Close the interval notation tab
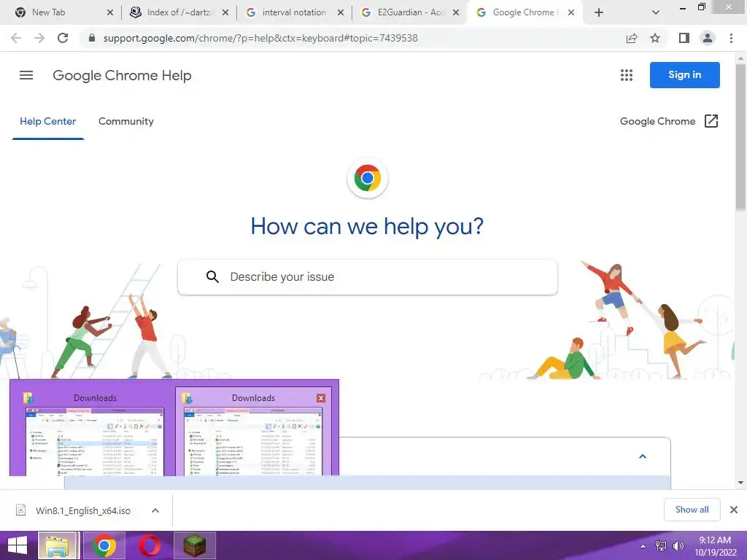747x560 pixels. click(x=340, y=12)
